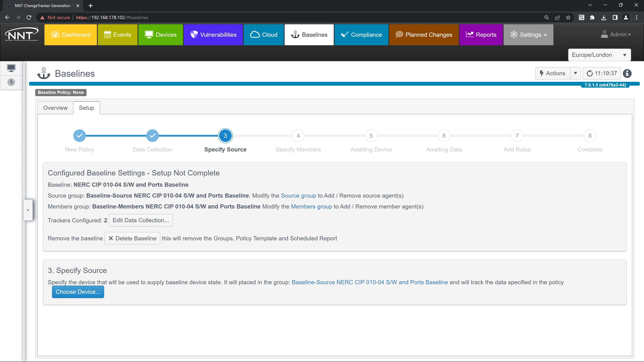This screenshot has width=644, height=362.
Task: Open a new browser tab
Action: [91, 6]
